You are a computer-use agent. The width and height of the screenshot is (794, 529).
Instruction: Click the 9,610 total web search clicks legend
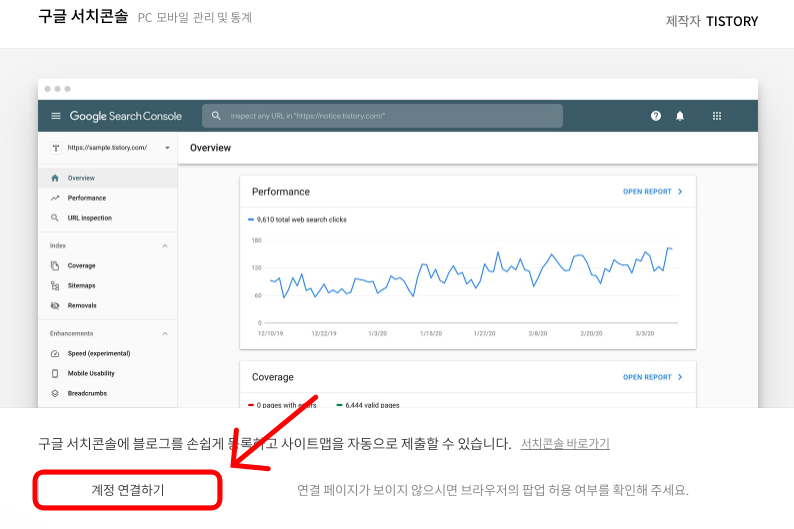[x=297, y=220]
